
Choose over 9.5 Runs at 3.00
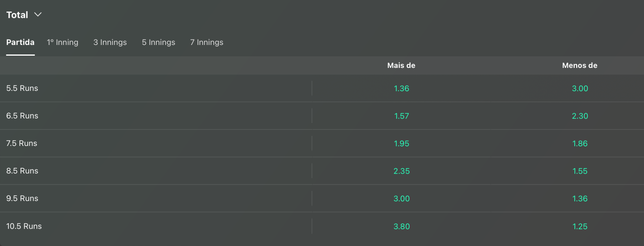(x=401, y=198)
